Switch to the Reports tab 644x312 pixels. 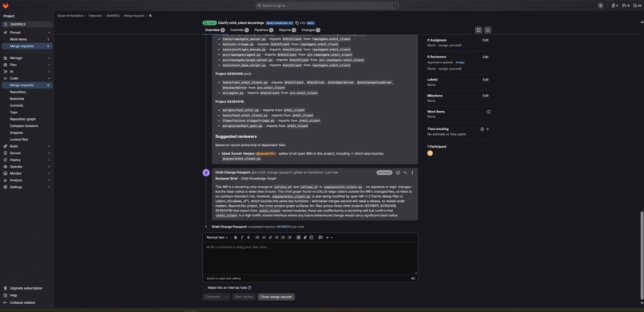287,30
